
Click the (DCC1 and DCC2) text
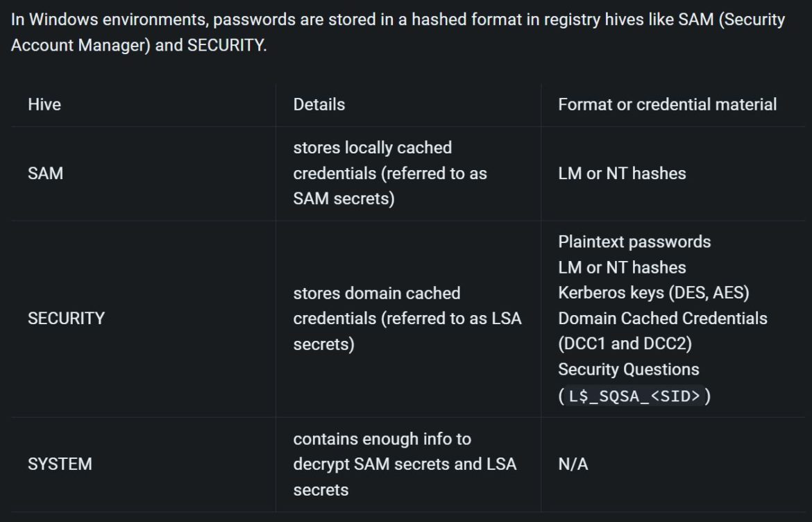[625, 344]
